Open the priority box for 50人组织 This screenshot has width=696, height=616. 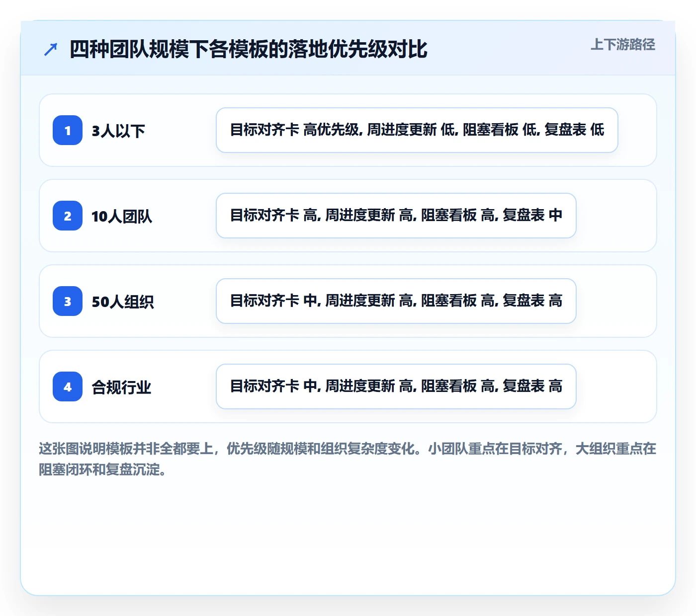pos(396,301)
